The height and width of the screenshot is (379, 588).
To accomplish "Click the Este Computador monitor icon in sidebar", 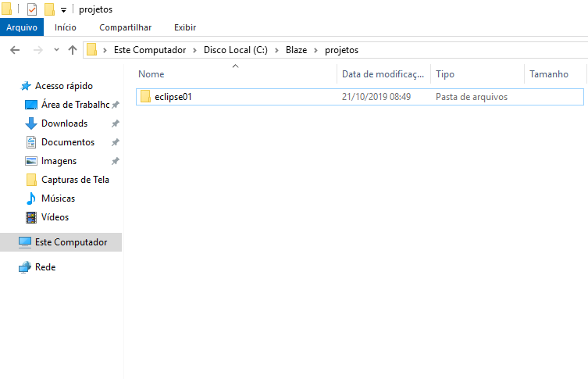I will pos(25,242).
